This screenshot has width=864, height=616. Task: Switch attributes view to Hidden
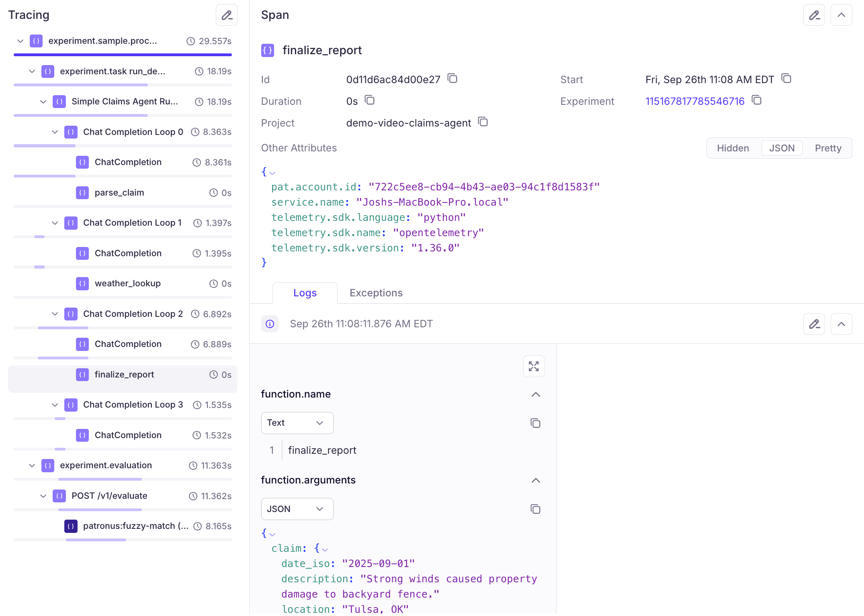point(733,148)
